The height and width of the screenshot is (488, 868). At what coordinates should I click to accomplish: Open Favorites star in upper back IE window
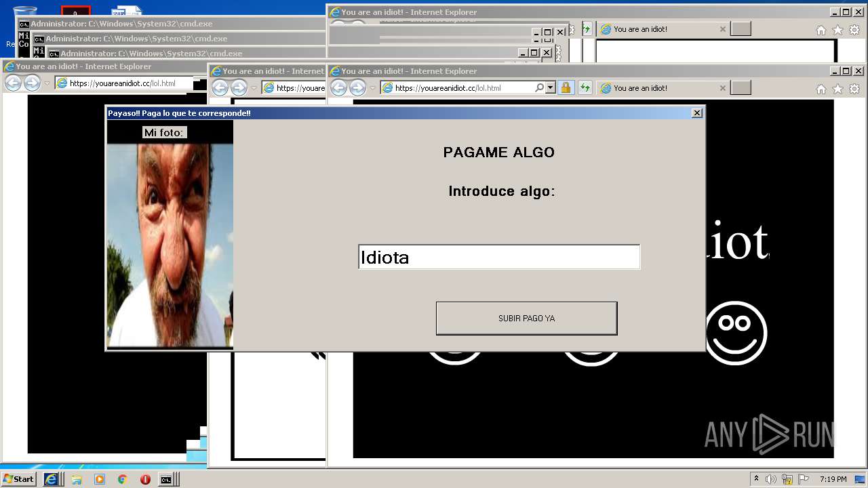point(837,30)
